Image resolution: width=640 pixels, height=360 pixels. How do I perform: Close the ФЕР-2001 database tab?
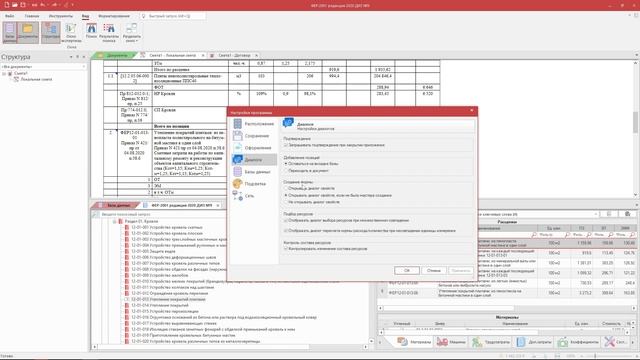click(x=218, y=205)
